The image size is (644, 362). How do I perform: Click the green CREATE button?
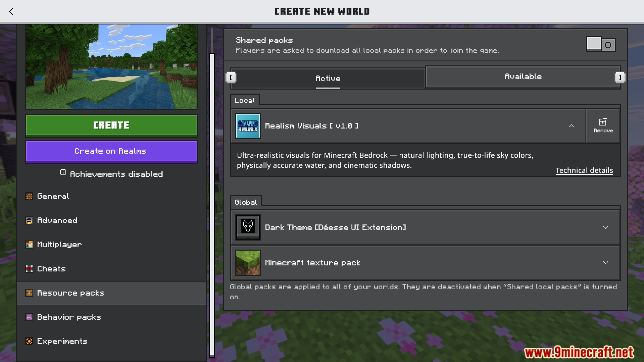click(x=111, y=125)
